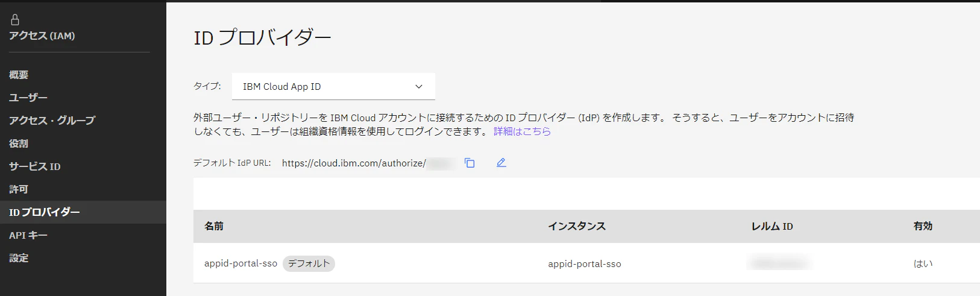980x296 pixels.
Task: Click the chevron arrow in the type selector
Action: [419, 87]
